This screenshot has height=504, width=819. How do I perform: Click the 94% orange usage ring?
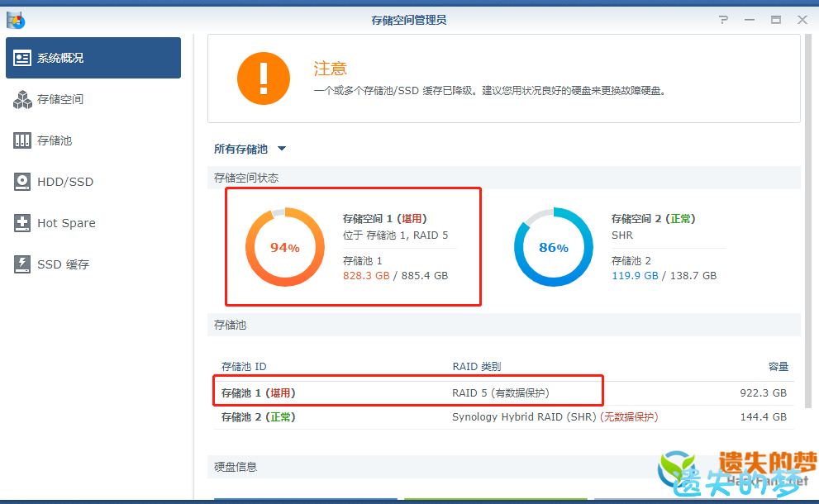(x=285, y=247)
